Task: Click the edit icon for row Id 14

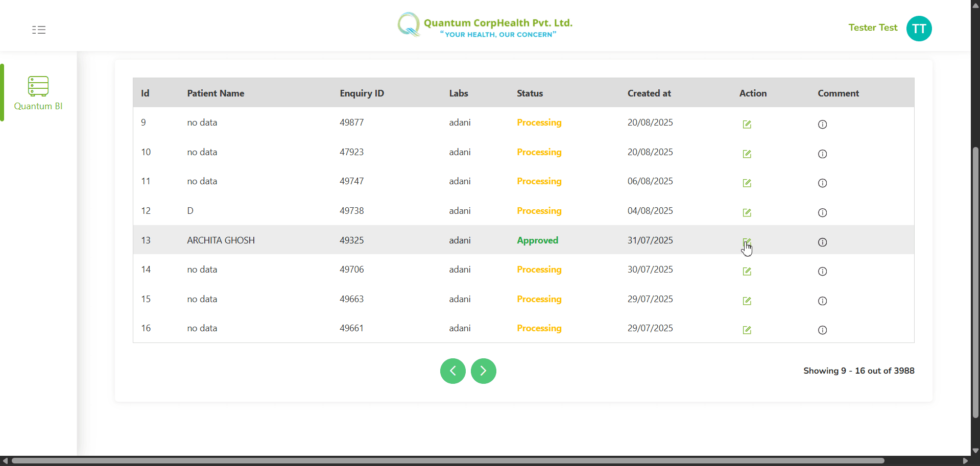Action: pos(747,272)
